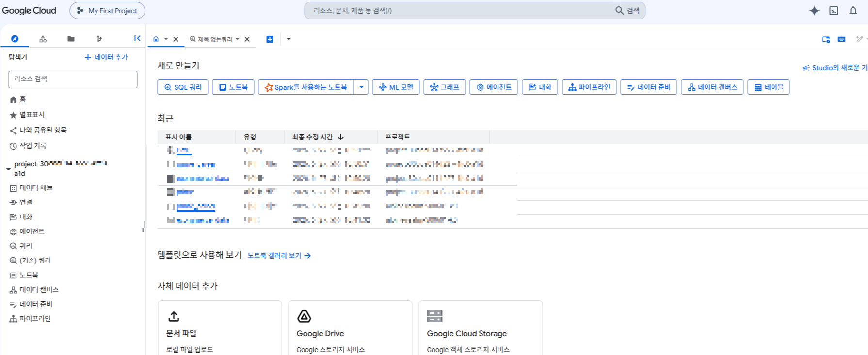Open 파이프라인 in explorer tree
Viewport: 868px width, 355px height.
pyautogui.click(x=30, y=319)
